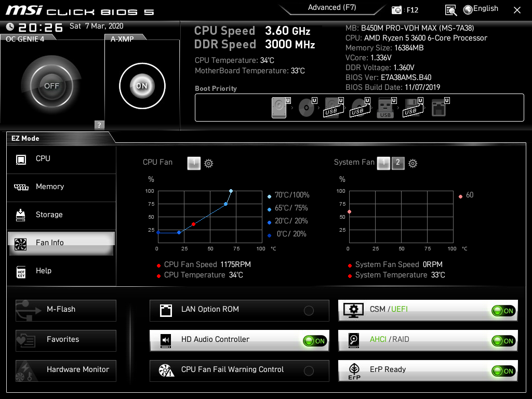Select the network boot device icon
This screenshot has height=399, width=532.
pos(438,108)
